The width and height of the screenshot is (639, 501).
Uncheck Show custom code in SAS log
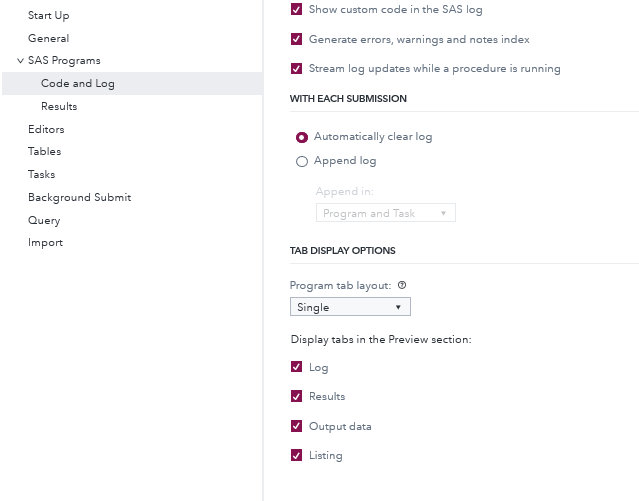pyautogui.click(x=296, y=9)
